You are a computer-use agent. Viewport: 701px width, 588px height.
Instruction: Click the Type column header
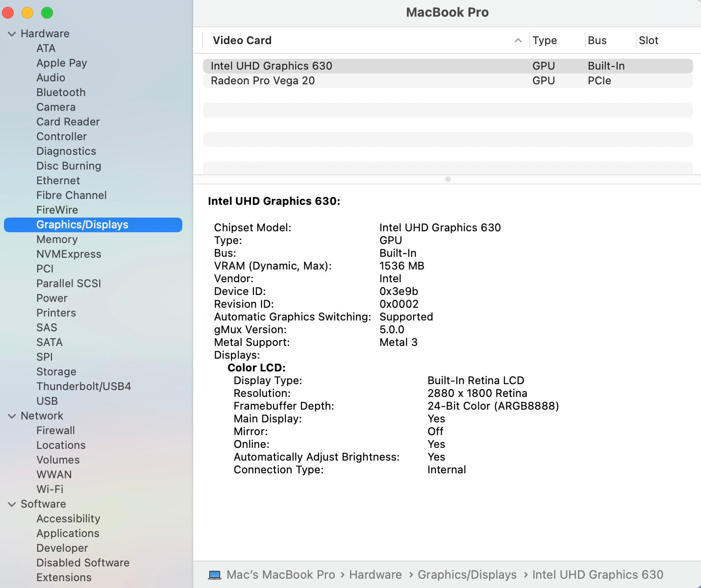tap(544, 40)
